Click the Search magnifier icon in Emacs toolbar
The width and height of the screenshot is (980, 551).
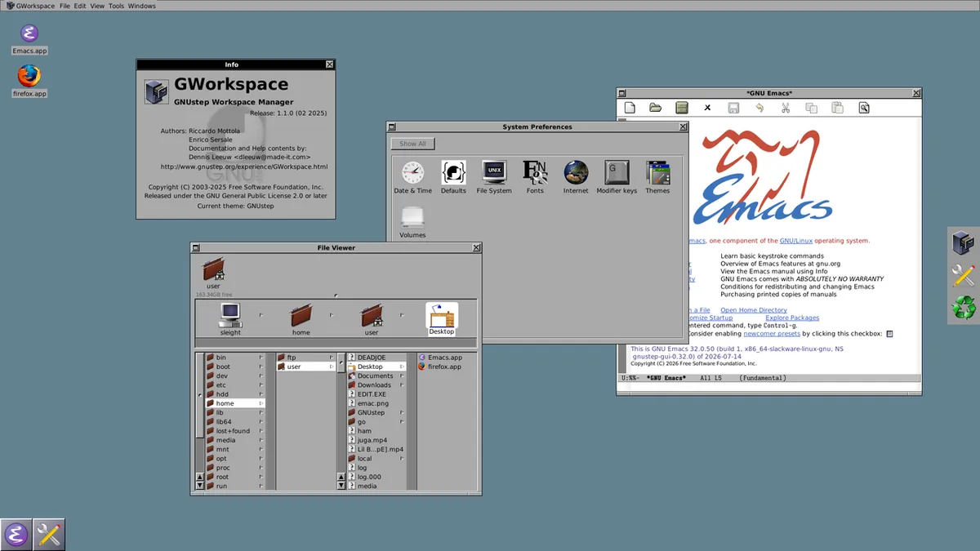[x=864, y=108]
